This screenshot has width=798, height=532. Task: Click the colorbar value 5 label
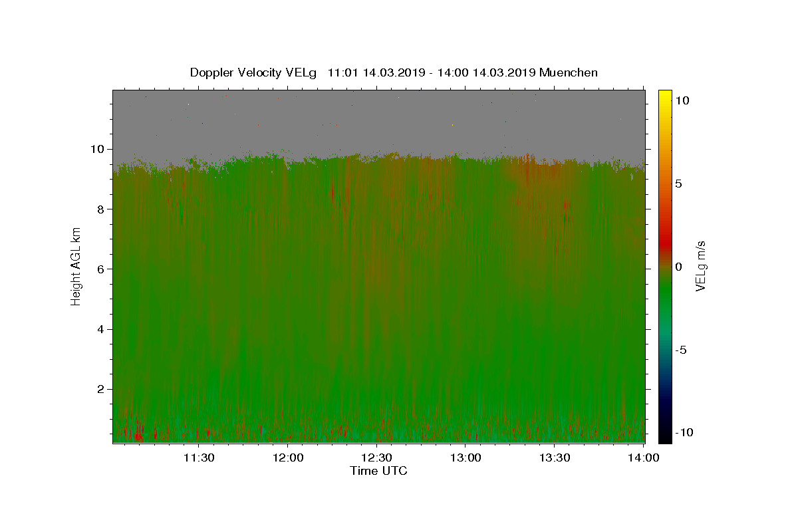[x=678, y=184]
